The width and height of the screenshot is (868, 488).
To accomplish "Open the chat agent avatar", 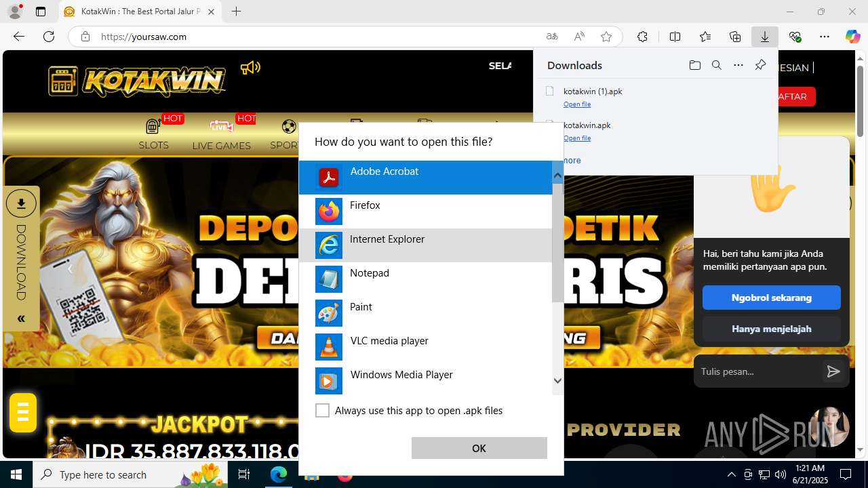I will point(829,427).
